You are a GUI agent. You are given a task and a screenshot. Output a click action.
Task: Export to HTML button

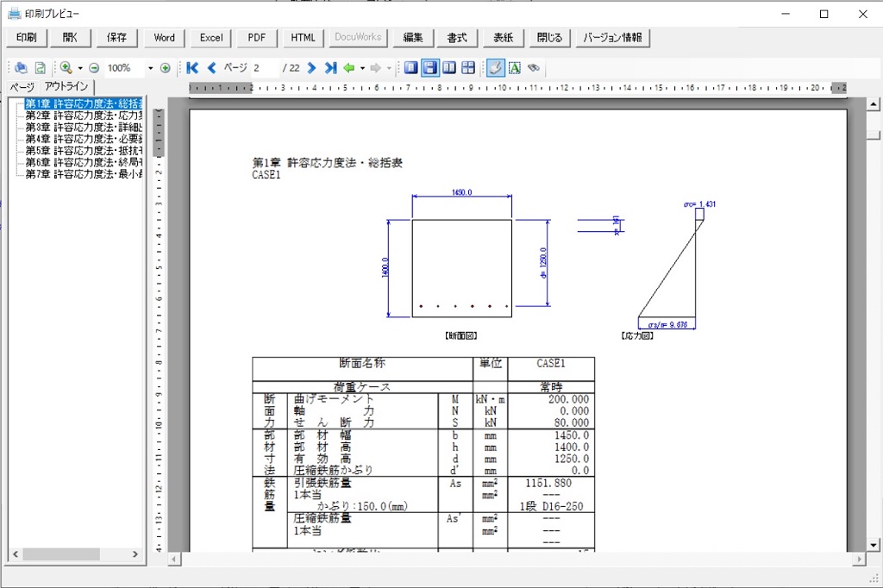click(x=303, y=38)
